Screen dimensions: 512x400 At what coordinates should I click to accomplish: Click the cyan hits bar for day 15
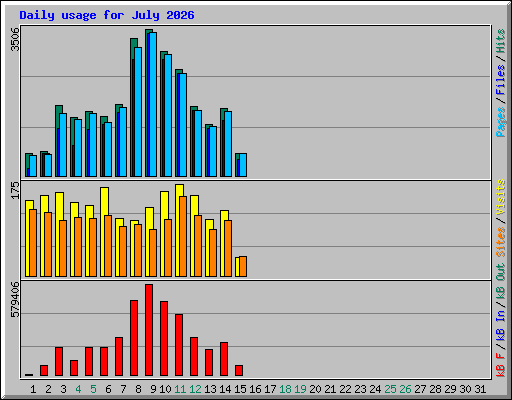coord(243,165)
